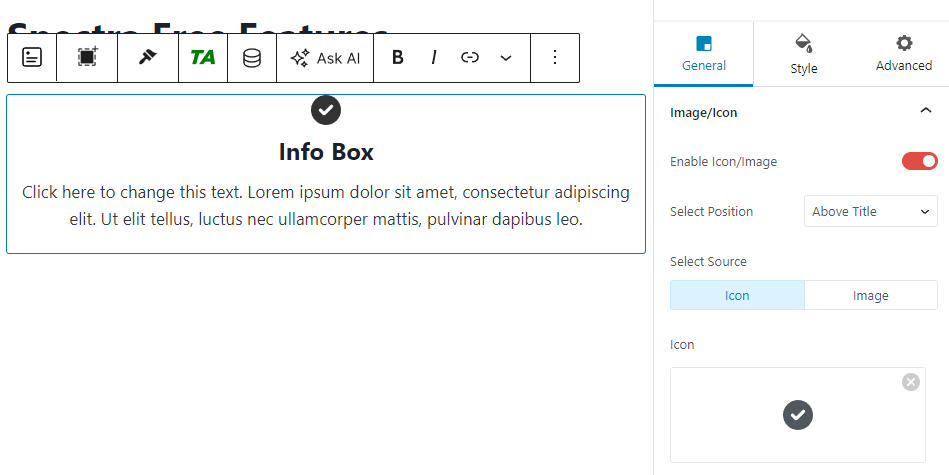Open the more formatting options chevron

coord(506,58)
